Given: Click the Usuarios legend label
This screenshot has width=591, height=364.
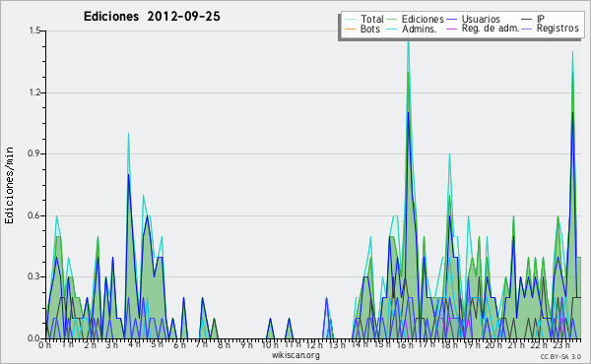Looking at the screenshot, I should [481, 19].
